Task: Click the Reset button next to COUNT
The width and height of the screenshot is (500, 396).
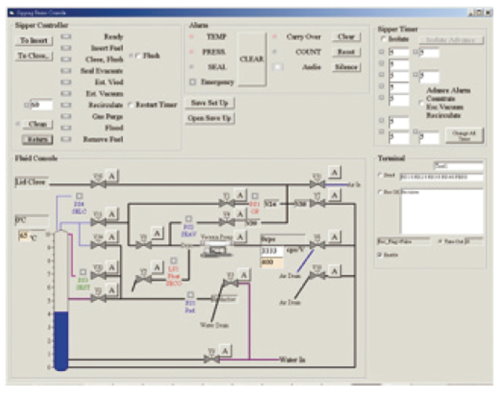Action: [346, 52]
